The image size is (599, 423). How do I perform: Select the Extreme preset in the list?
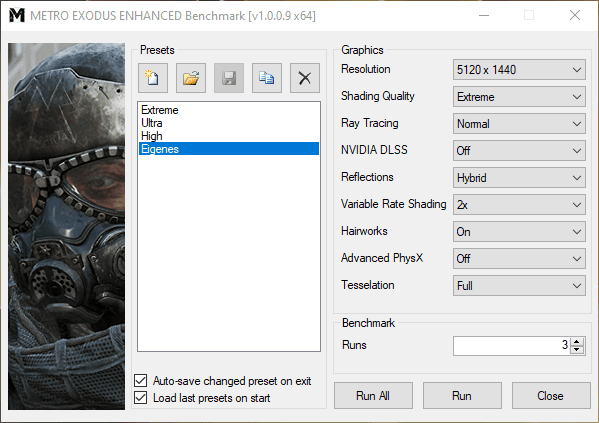point(229,110)
